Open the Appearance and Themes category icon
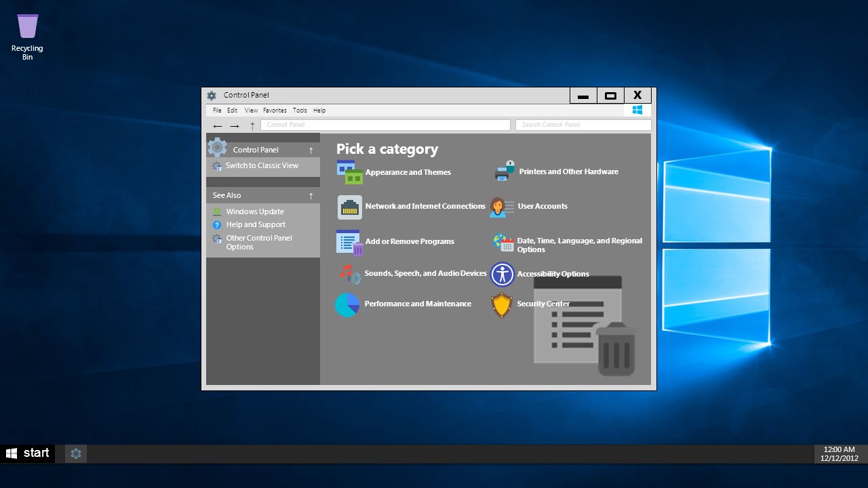The image size is (868, 488). click(350, 172)
